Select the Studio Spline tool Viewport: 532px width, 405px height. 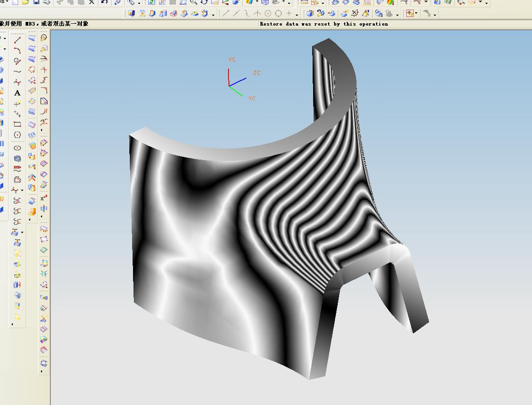pos(17,82)
